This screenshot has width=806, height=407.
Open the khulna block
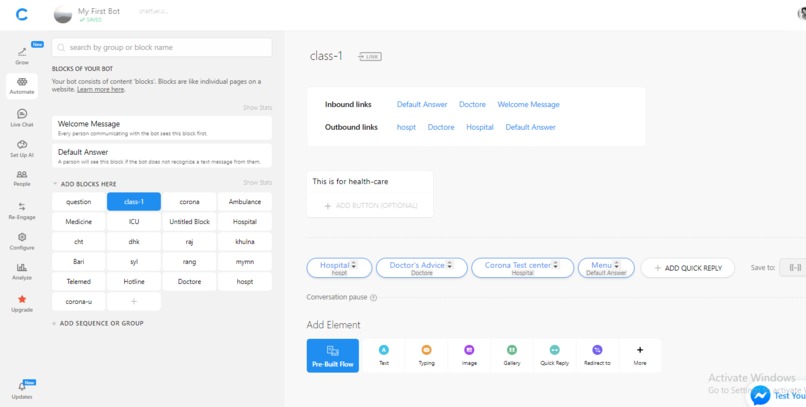(x=245, y=242)
